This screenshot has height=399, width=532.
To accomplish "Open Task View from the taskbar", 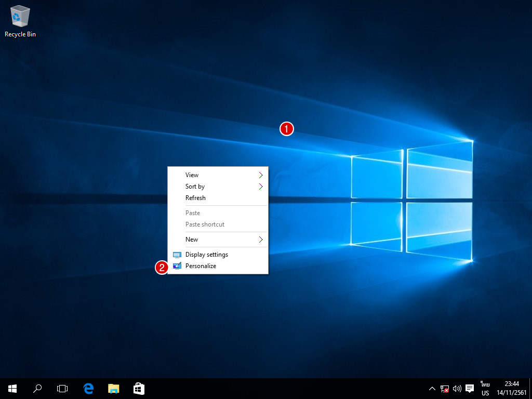I will point(62,388).
